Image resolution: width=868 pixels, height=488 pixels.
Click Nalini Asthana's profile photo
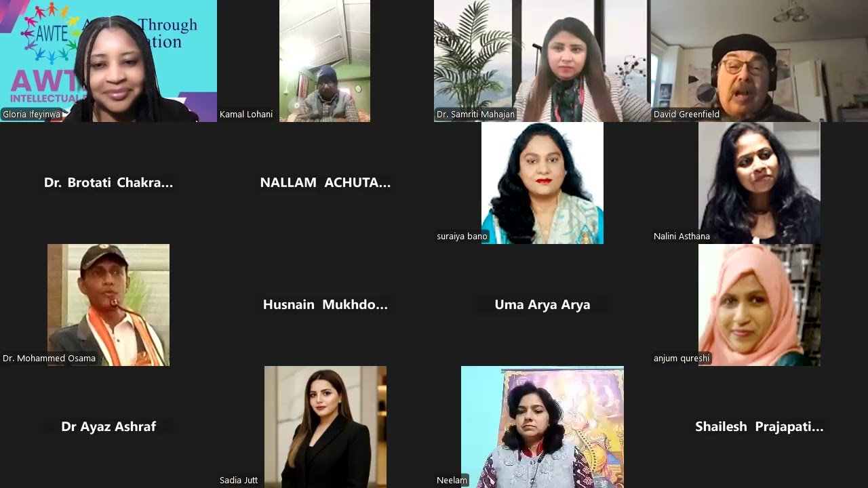[759, 183]
